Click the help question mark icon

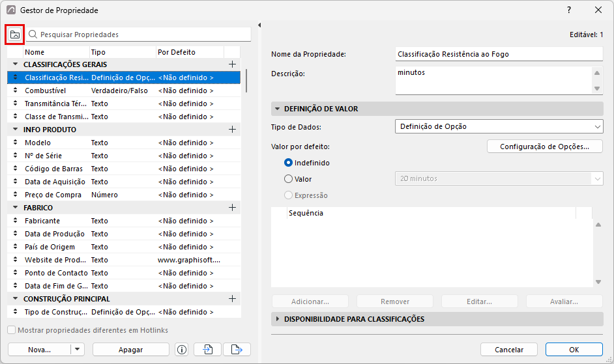point(569,10)
